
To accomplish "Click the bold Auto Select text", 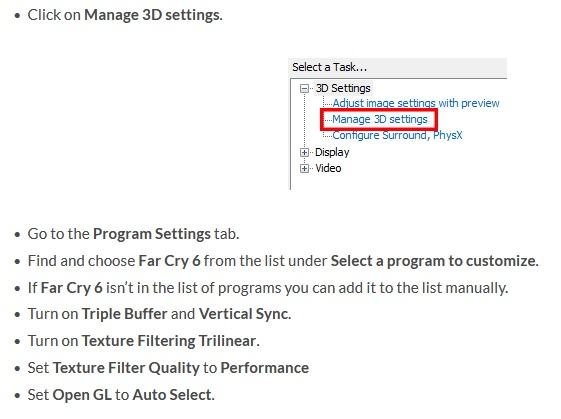I will pyautogui.click(x=173, y=395).
